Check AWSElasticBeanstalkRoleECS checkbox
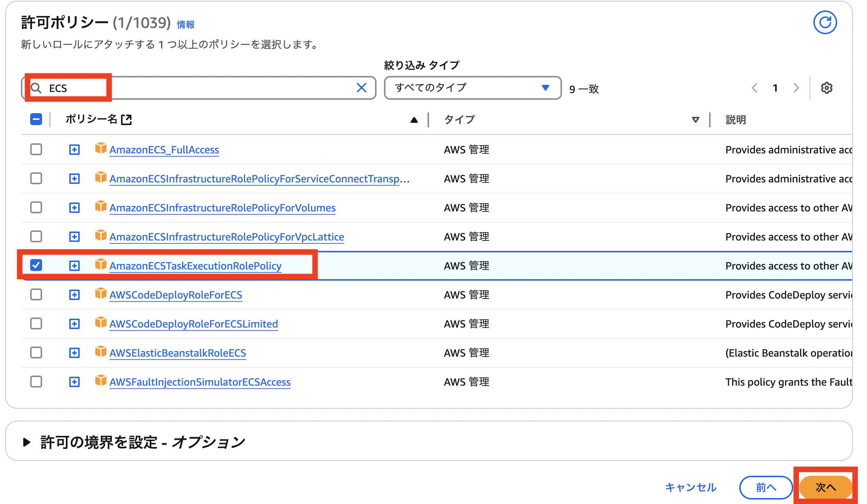 click(36, 353)
